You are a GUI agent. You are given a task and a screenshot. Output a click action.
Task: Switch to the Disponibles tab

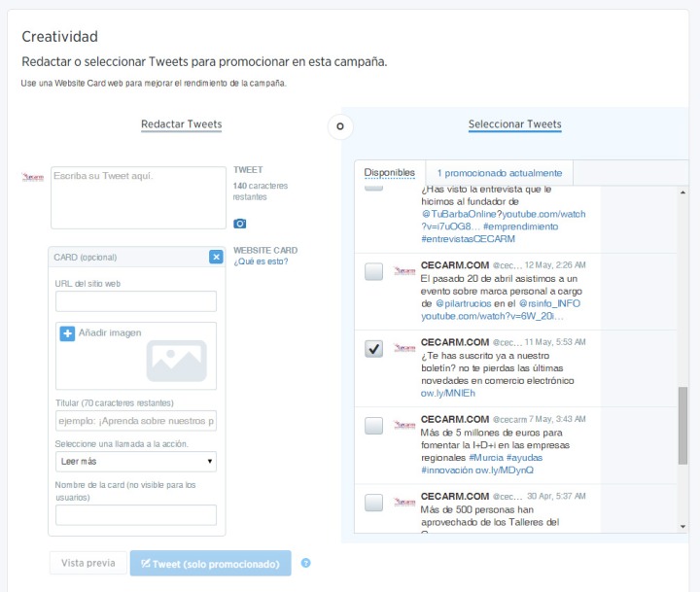pos(389,172)
